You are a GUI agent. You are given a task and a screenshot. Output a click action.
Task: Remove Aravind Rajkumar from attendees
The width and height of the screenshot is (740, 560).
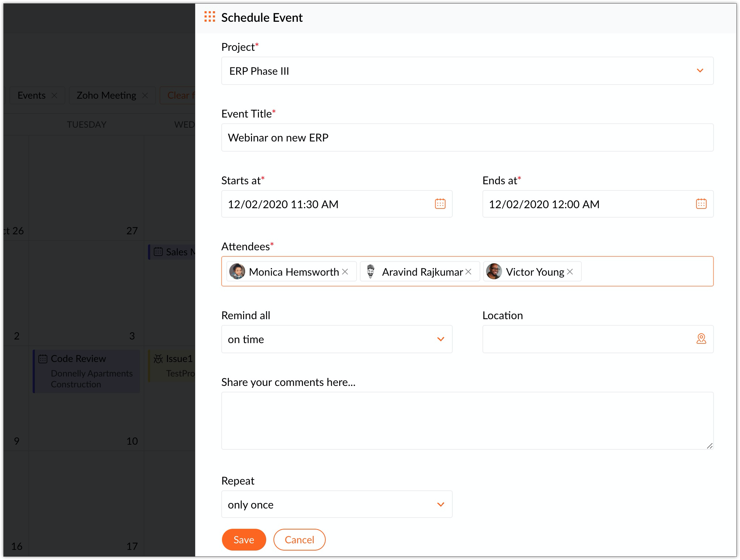(468, 272)
